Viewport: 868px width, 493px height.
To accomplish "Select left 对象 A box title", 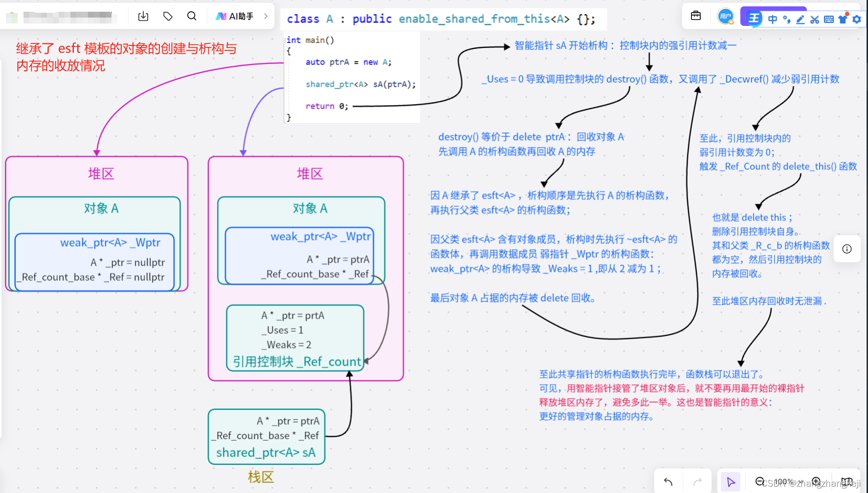I will coord(101,209).
